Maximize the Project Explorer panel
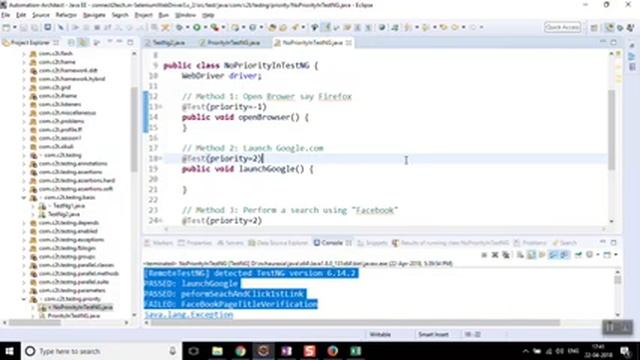Image resolution: width=640 pixels, height=360 pixels. click(x=130, y=42)
